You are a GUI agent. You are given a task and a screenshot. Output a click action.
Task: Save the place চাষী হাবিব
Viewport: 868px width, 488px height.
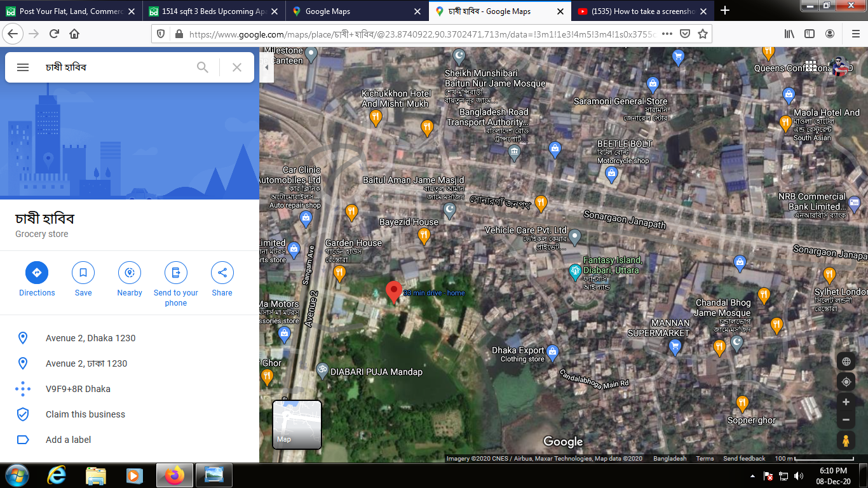click(x=83, y=280)
